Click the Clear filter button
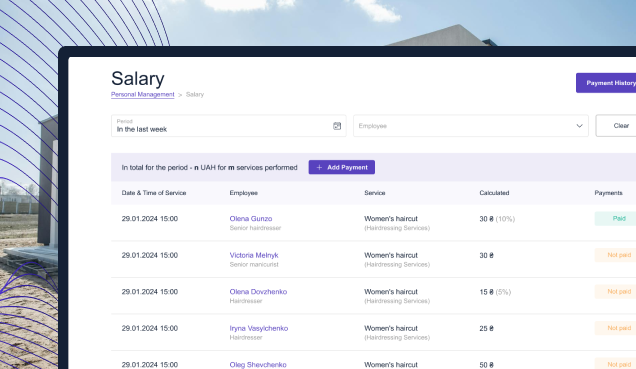Image resolution: width=636 pixels, height=369 pixels. (x=616, y=126)
